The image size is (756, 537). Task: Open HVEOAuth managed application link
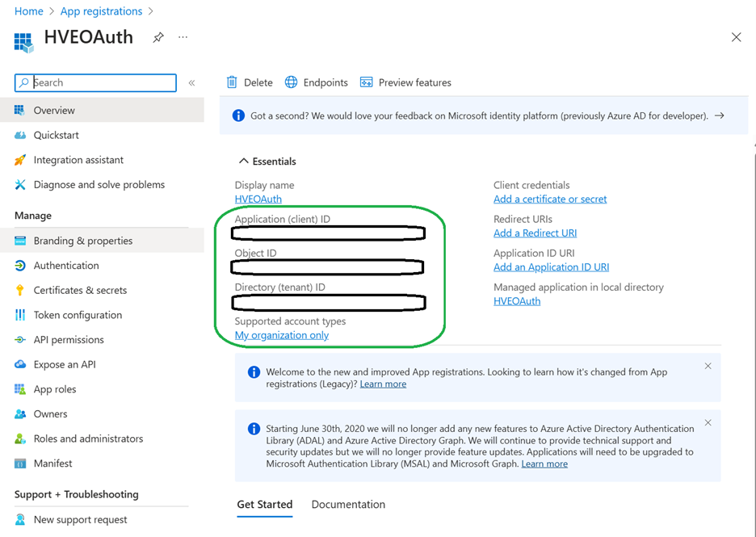tap(517, 301)
